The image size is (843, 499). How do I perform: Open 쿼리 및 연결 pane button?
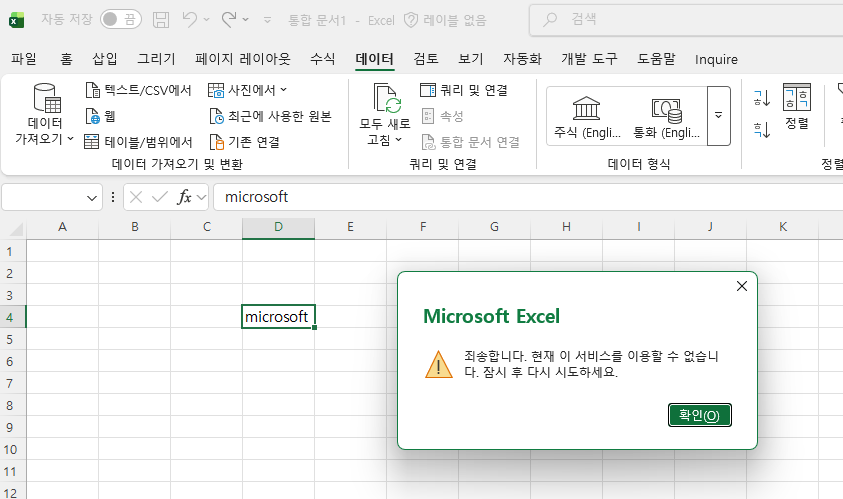463,90
